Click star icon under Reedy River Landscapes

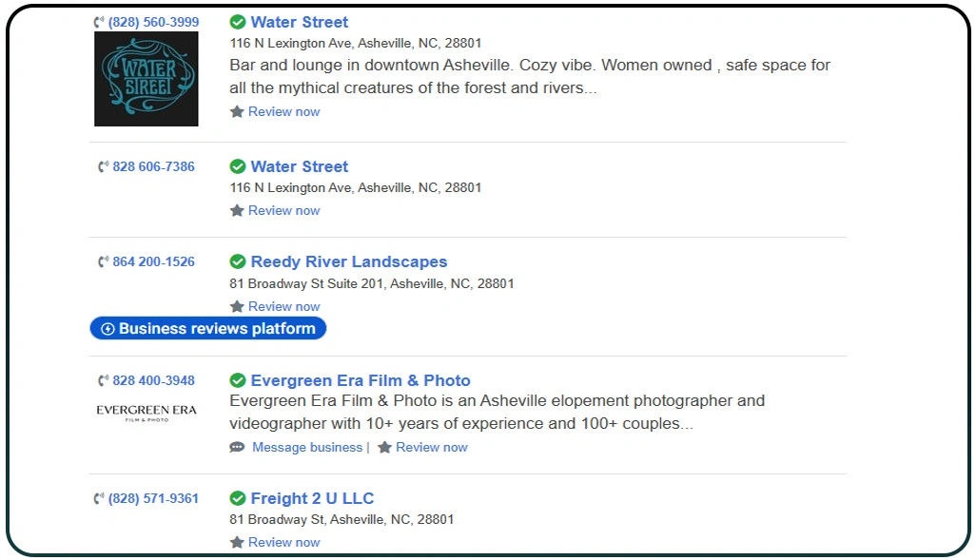pyautogui.click(x=238, y=307)
